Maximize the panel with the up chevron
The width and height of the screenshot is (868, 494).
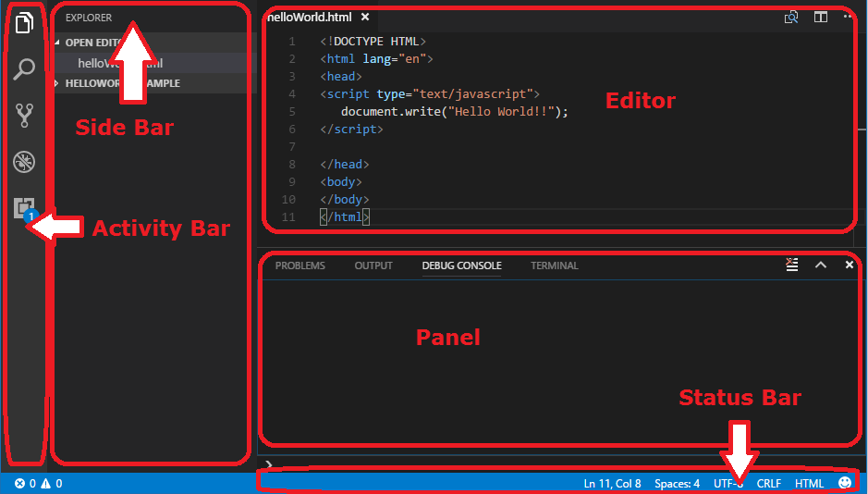coord(820,265)
